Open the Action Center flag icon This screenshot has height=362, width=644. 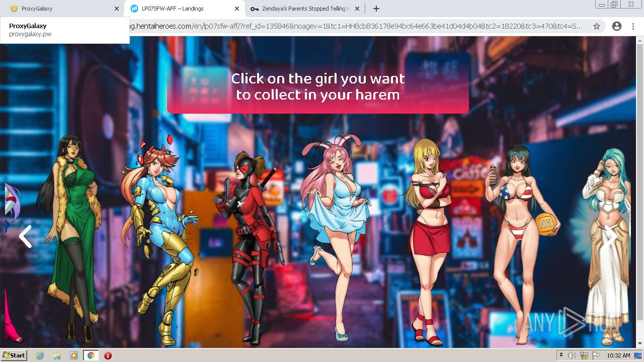596,355
